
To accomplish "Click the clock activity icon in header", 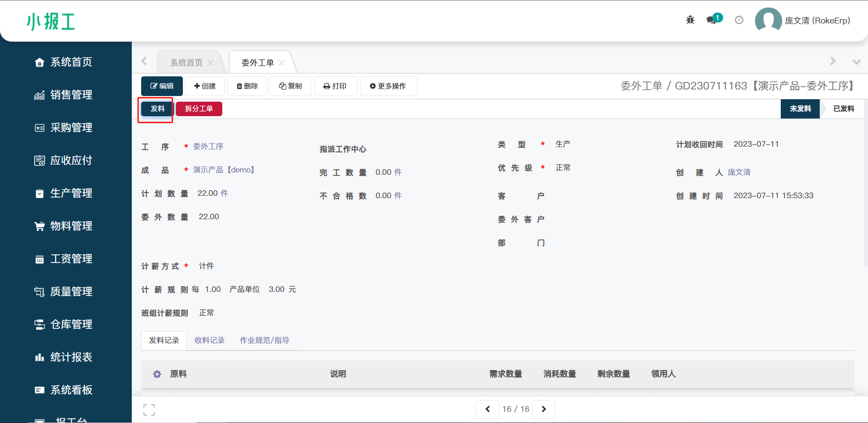I will coord(739,20).
